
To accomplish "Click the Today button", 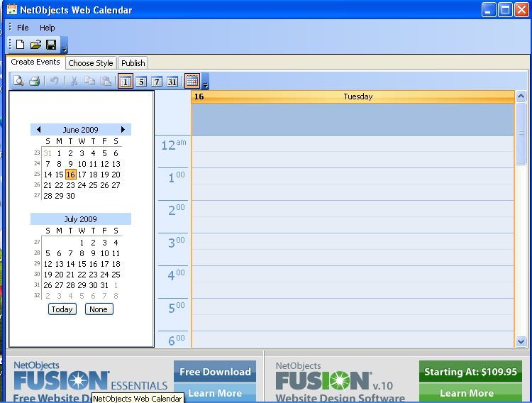I will (62, 309).
